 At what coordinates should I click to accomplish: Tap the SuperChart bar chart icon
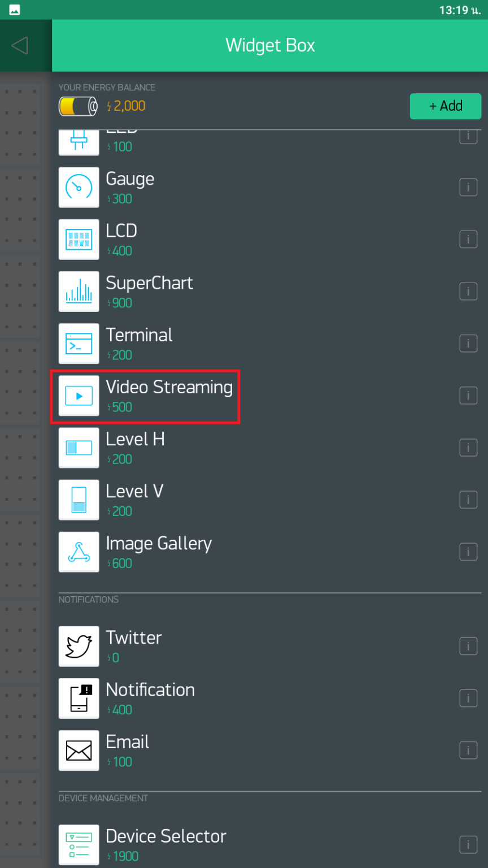pyautogui.click(x=79, y=292)
